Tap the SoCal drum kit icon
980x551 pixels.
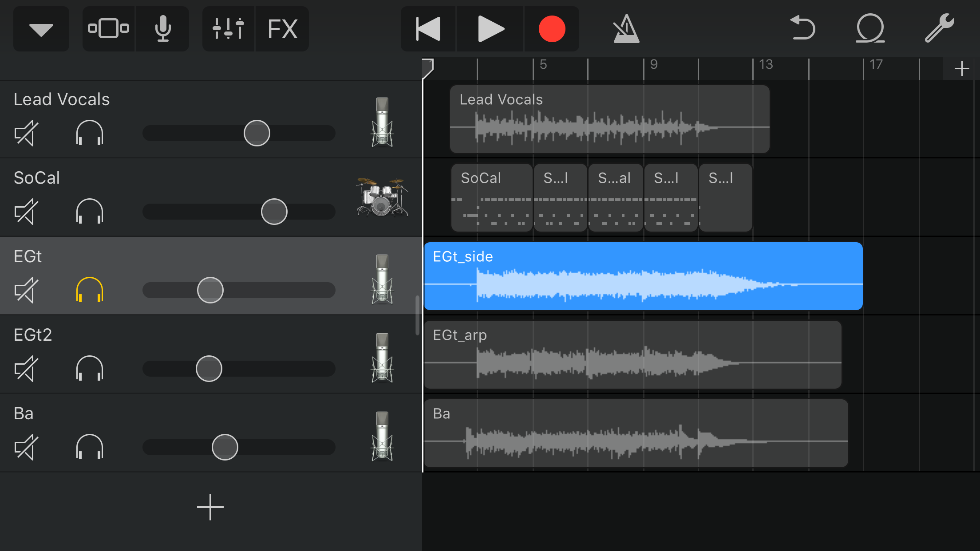(382, 197)
